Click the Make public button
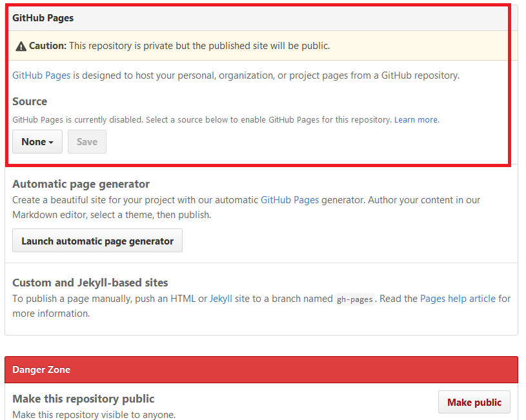 pyautogui.click(x=474, y=402)
